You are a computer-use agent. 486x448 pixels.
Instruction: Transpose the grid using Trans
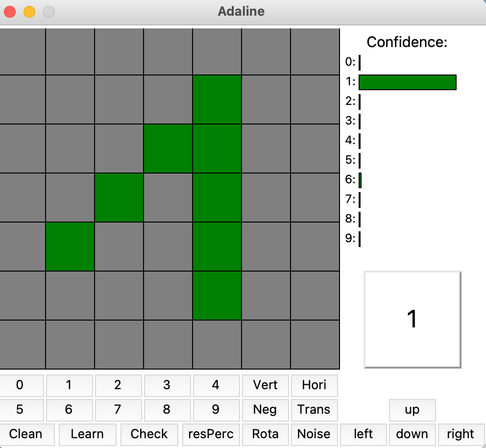(314, 410)
